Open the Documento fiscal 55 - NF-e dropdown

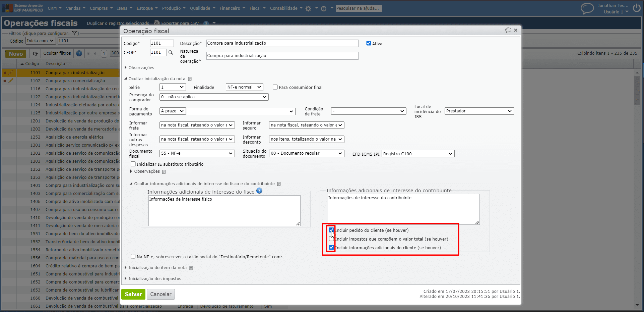pyautogui.click(x=197, y=153)
